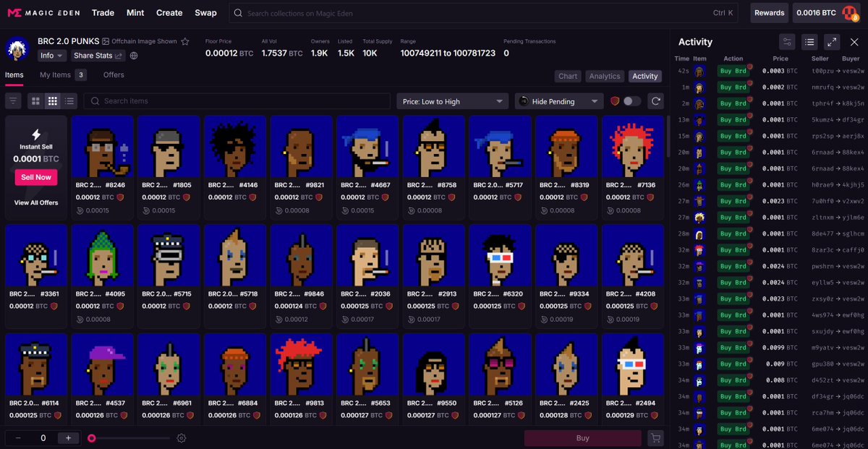
Task: Refresh the listings
Action: [x=656, y=101]
